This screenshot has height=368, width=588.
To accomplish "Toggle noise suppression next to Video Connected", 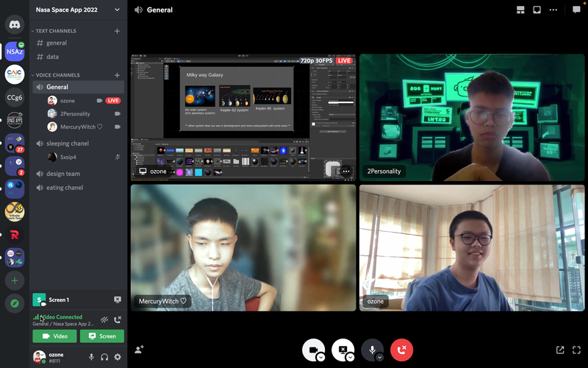I will (x=104, y=319).
